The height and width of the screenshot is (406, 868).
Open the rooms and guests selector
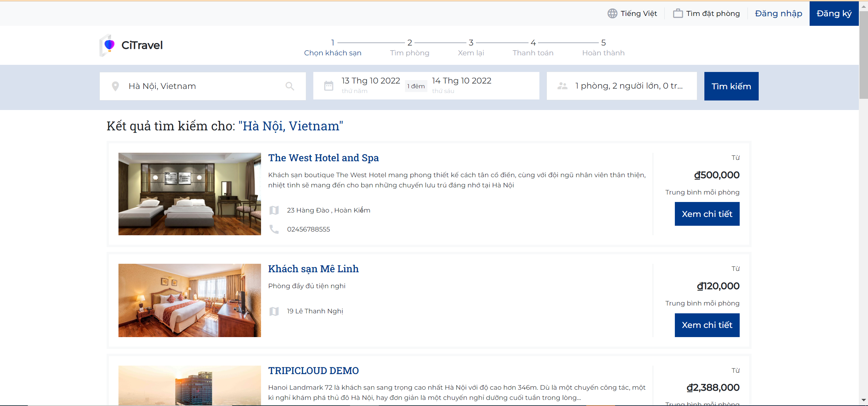pos(628,86)
